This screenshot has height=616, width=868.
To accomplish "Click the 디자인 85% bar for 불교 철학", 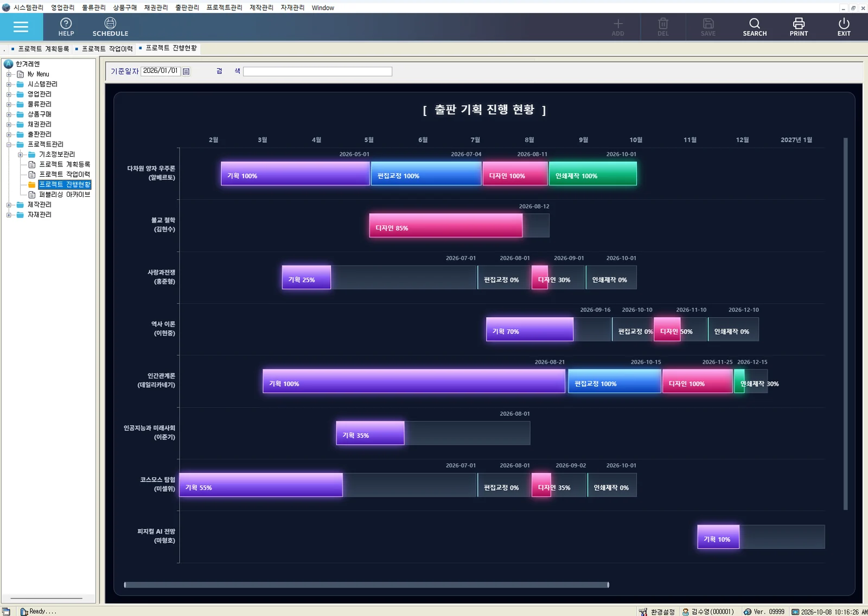I will tap(446, 226).
